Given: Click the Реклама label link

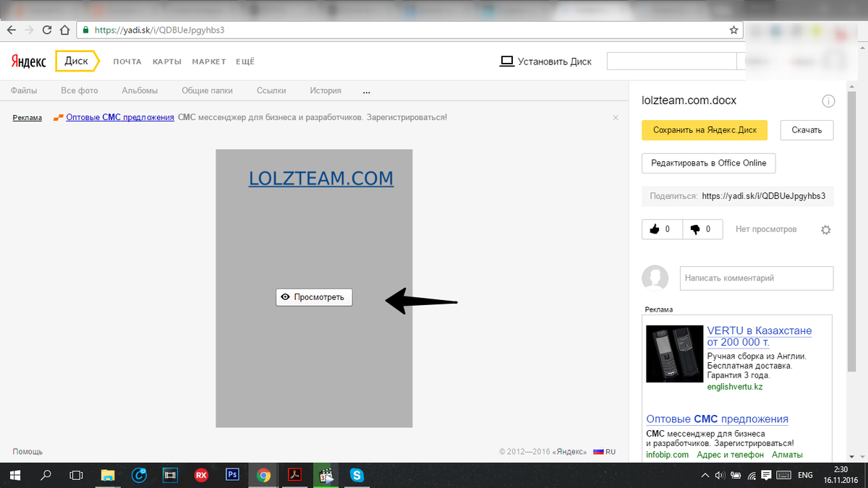Looking at the screenshot, I should 27,117.
